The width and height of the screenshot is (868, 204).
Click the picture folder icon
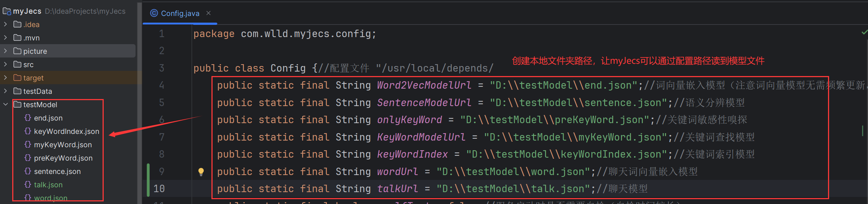17,51
